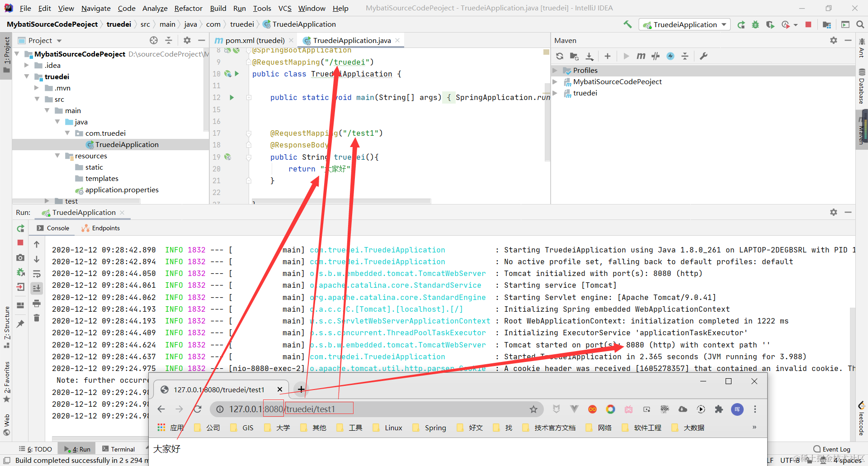
Task: Expand Profiles node in the Maven panel
Action: (x=555, y=70)
